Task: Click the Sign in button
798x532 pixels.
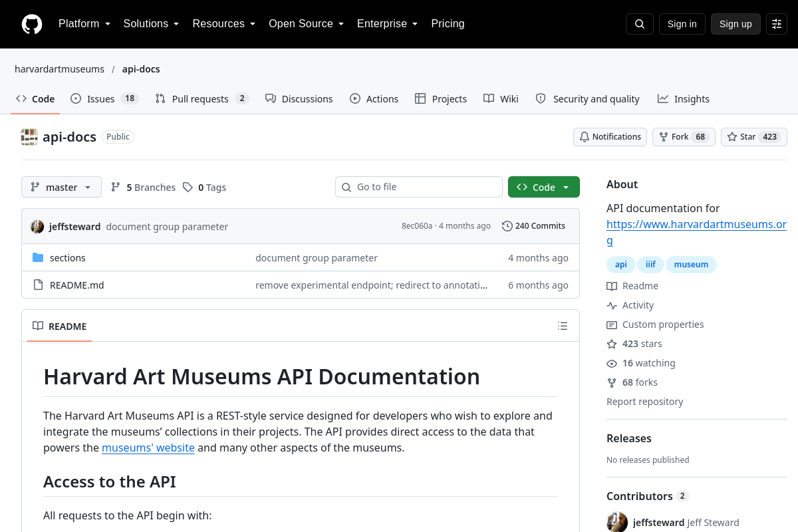Action: pyautogui.click(x=682, y=24)
